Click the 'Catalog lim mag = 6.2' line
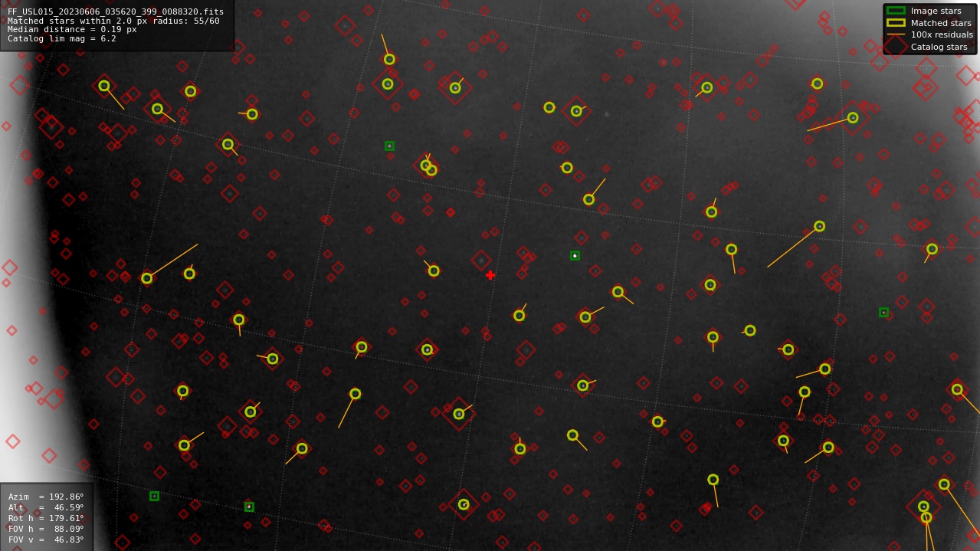 click(62, 39)
